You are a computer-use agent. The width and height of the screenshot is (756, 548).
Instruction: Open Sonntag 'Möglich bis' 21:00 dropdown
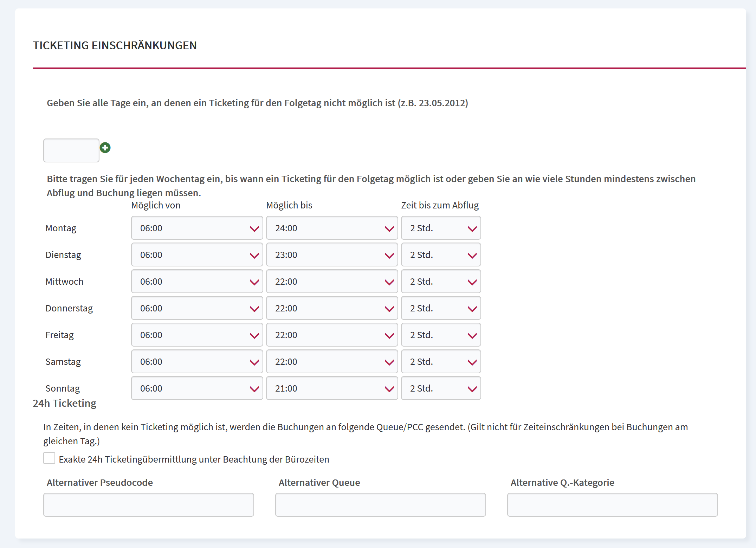click(332, 388)
